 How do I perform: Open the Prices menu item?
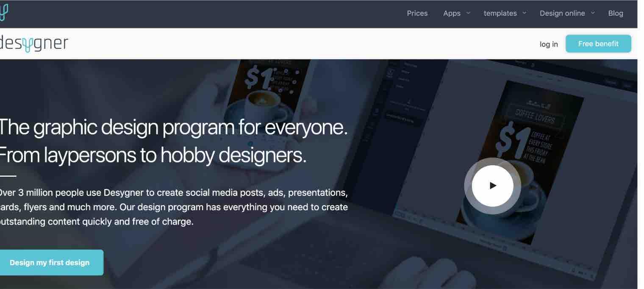pyautogui.click(x=417, y=13)
